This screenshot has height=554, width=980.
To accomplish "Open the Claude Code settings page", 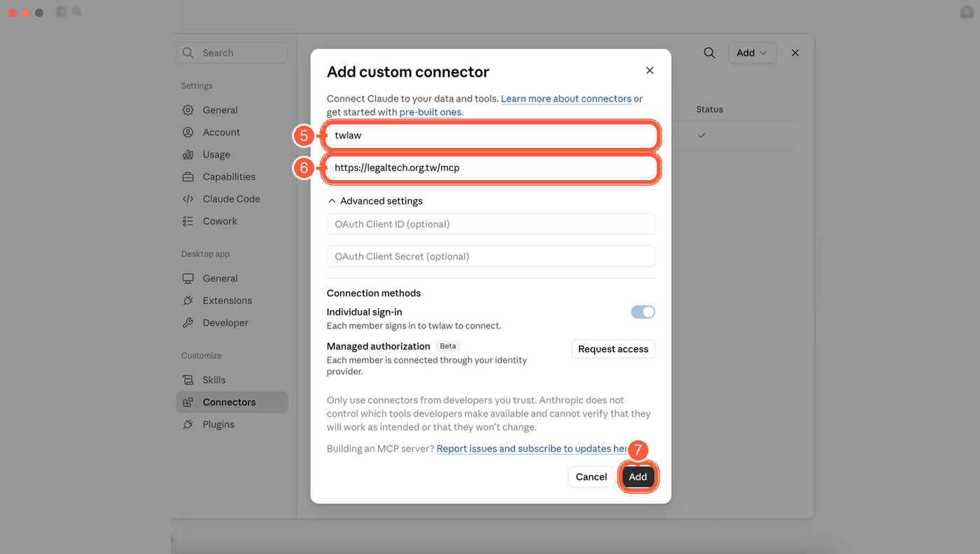I will coord(231,199).
